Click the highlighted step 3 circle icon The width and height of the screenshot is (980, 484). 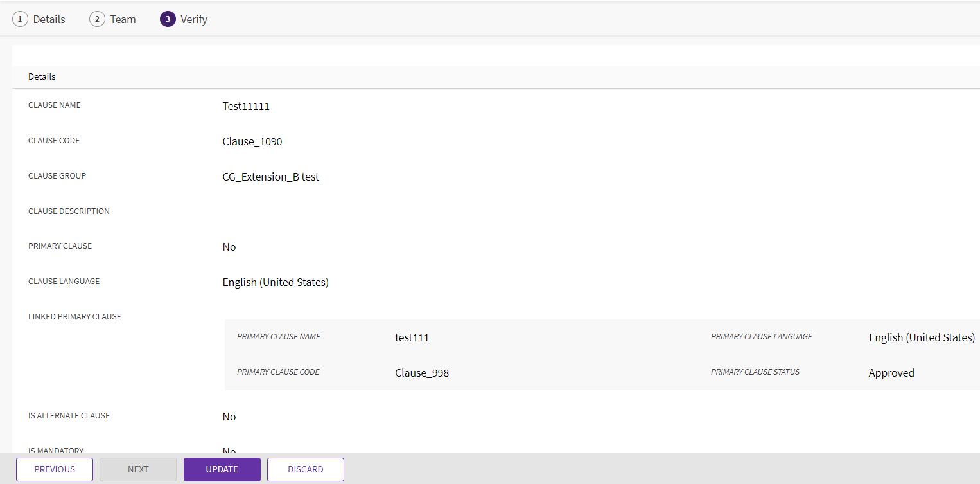point(168,19)
